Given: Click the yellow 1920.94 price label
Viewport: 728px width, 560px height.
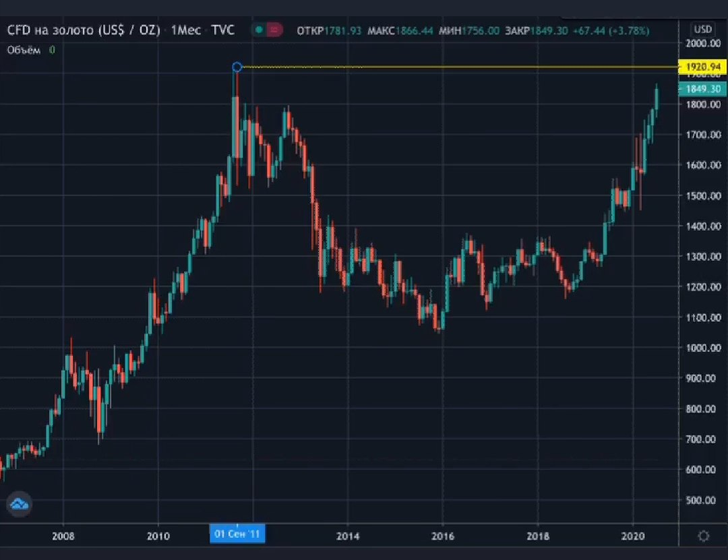Looking at the screenshot, I should point(702,67).
